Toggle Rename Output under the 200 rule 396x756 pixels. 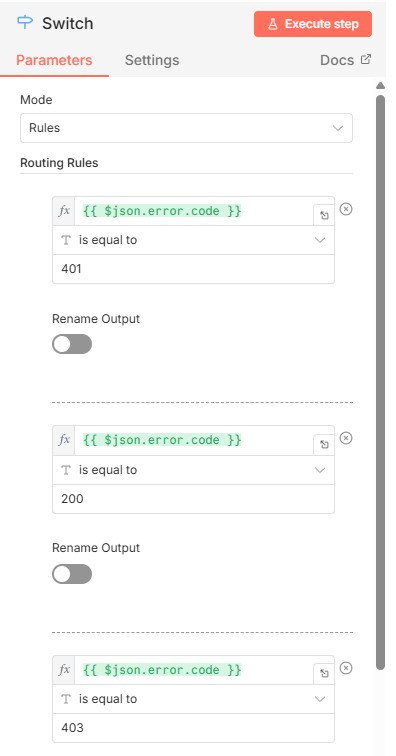coord(72,574)
